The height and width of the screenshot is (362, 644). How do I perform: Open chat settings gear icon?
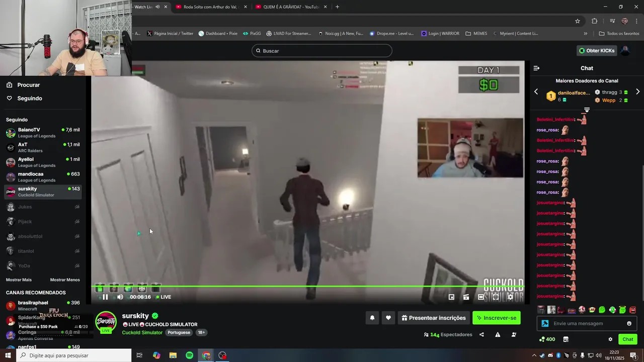click(610, 339)
